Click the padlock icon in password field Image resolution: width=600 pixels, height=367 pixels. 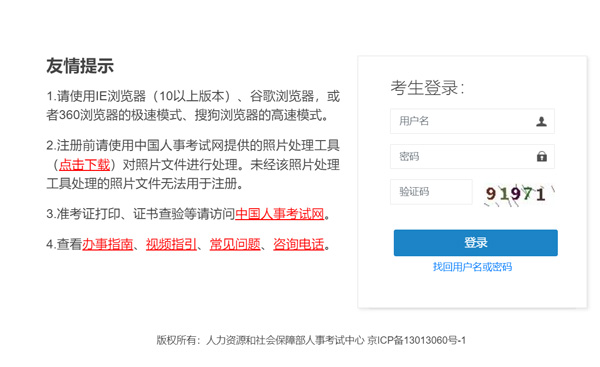[541, 156]
